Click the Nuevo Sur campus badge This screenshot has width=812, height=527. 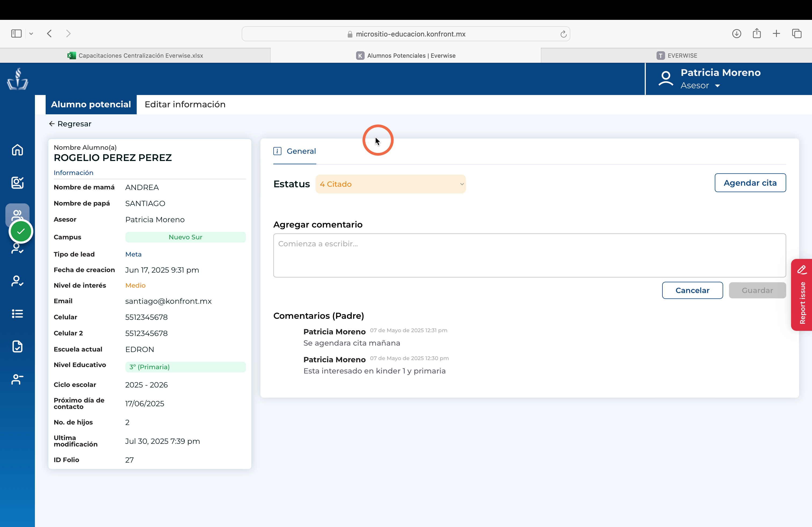[x=185, y=237]
